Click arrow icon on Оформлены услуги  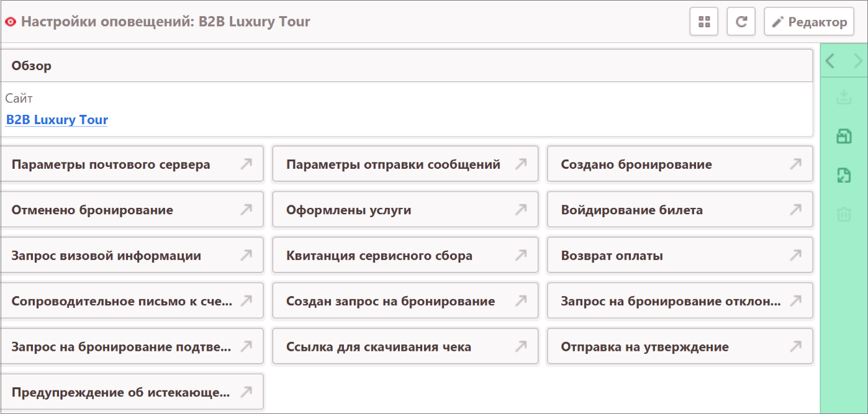521,210
